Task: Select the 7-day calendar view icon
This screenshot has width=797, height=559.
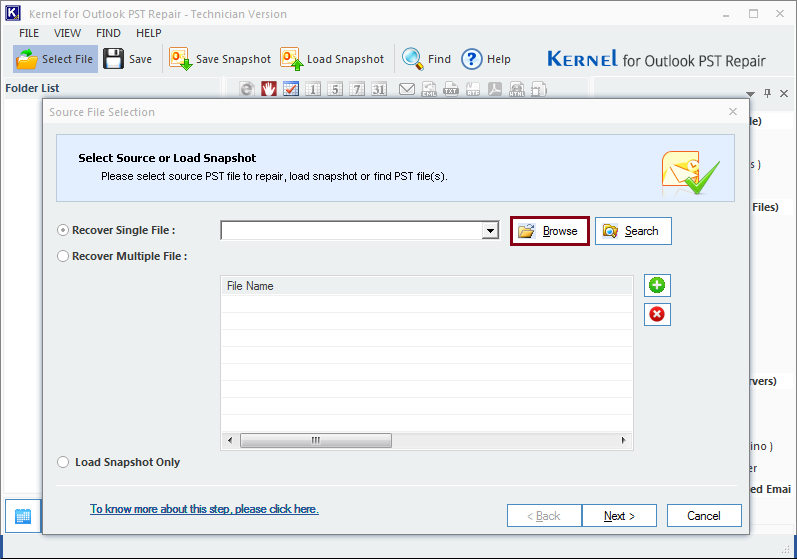Action: click(x=357, y=89)
